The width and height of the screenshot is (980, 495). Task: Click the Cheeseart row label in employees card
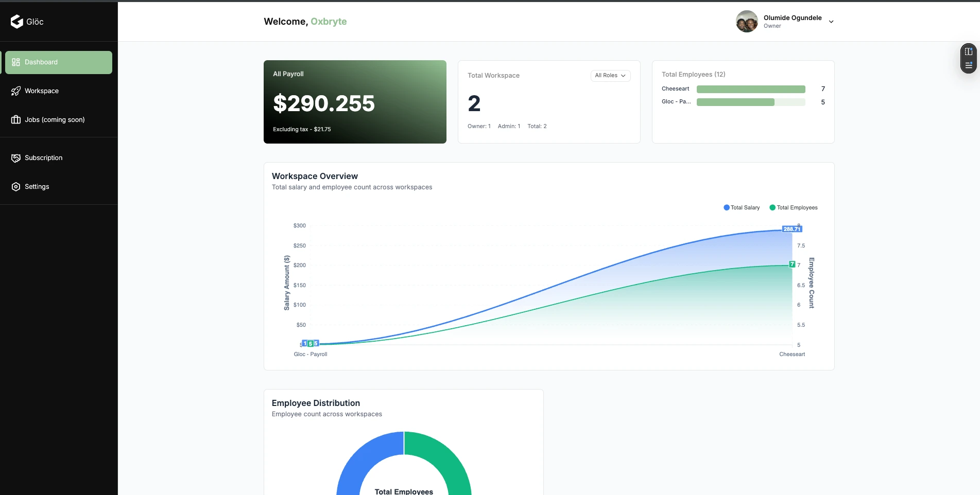[x=675, y=89]
